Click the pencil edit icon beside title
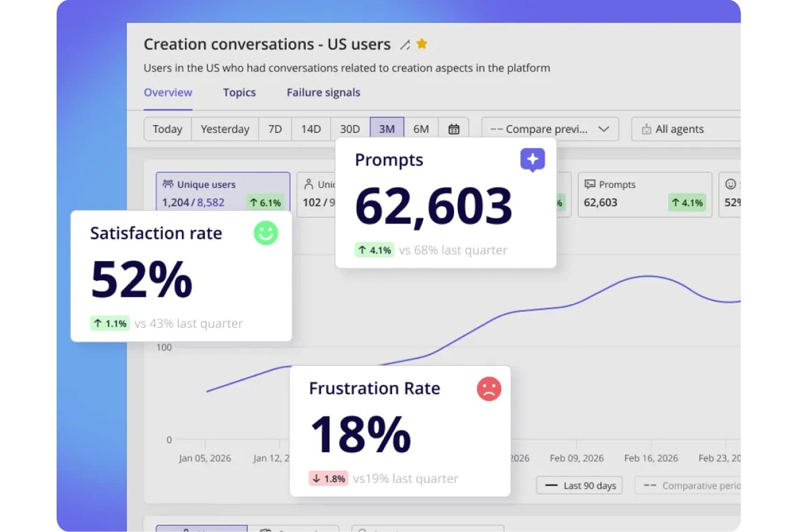 [404, 45]
